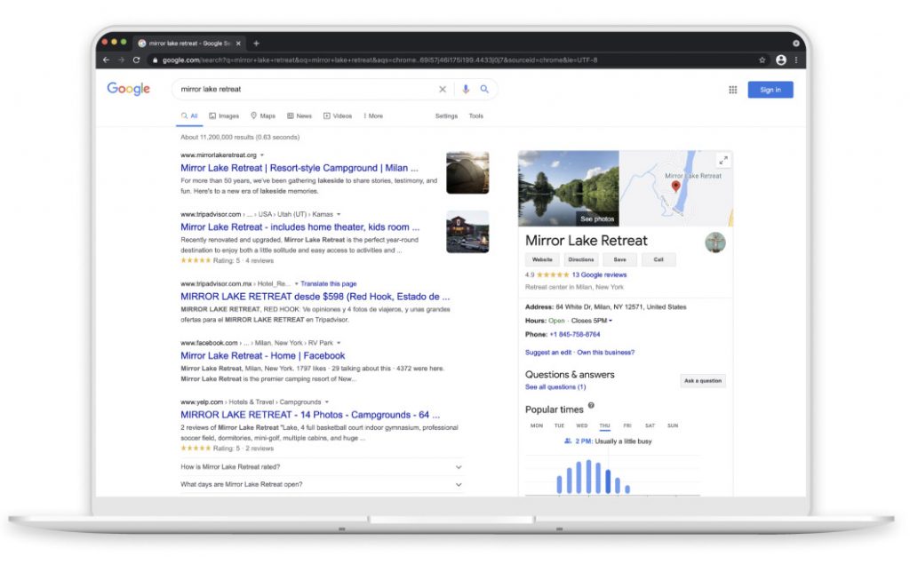910x588 pixels.
Task: Click Own this business? link
Action: pyautogui.click(x=606, y=353)
